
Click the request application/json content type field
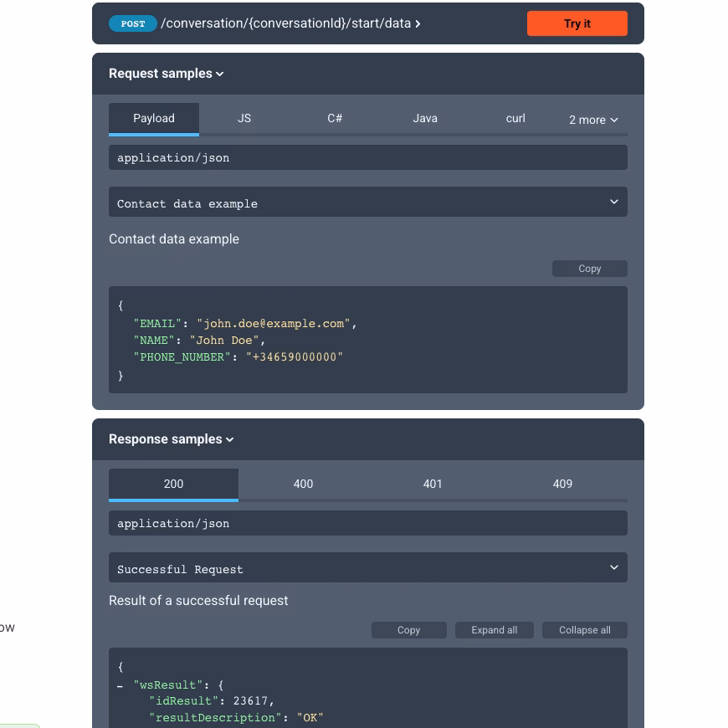367,157
